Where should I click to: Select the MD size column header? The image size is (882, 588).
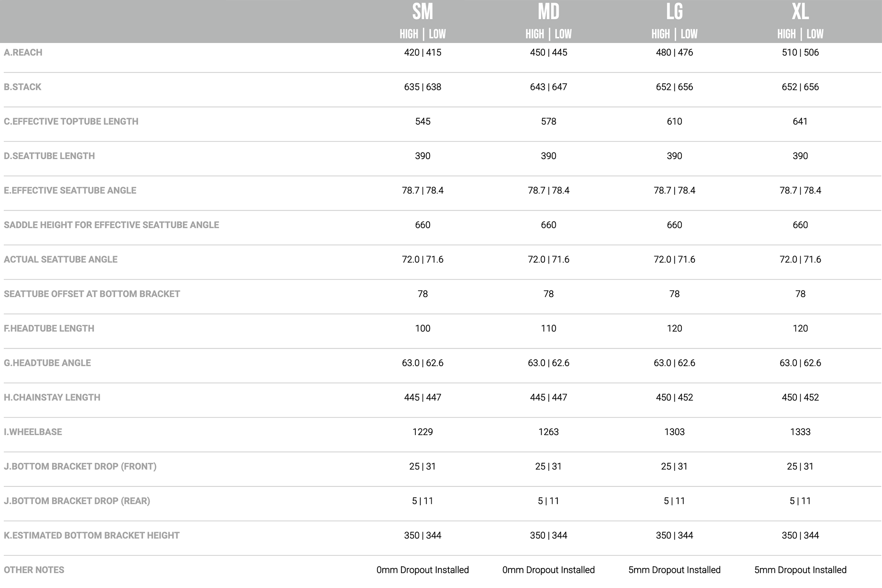click(548, 12)
